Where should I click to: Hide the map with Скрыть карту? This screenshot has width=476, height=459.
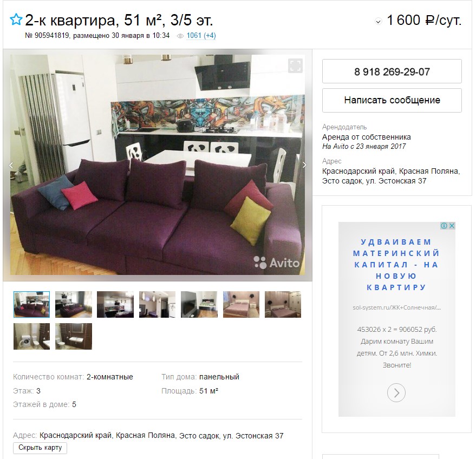click(40, 448)
